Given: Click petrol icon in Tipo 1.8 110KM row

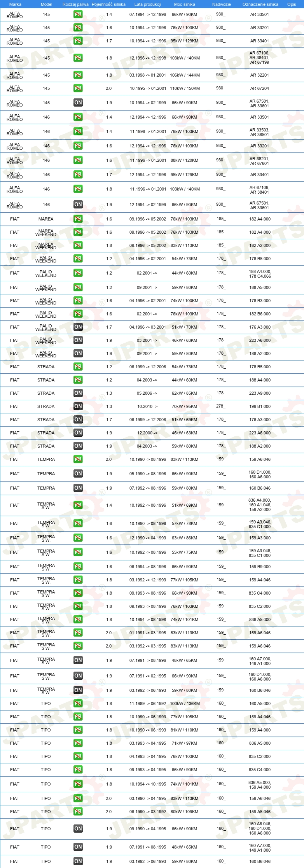Looking at the screenshot, I should pyautogui.click(x=78, y=730).
